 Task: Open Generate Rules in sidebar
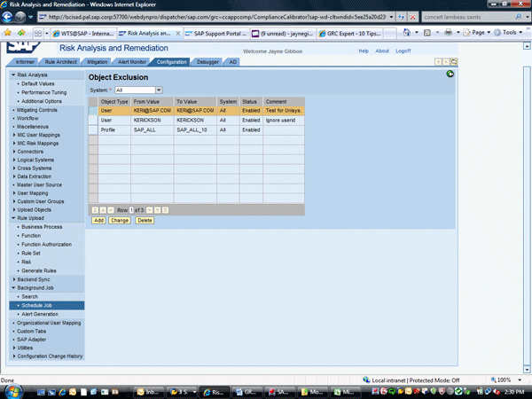(39, 270)
